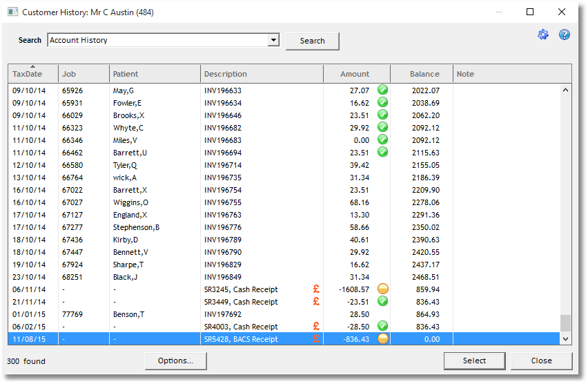588x384 pixels.
Task: Sort by Amount column header
Action: [x=357, y=74]
